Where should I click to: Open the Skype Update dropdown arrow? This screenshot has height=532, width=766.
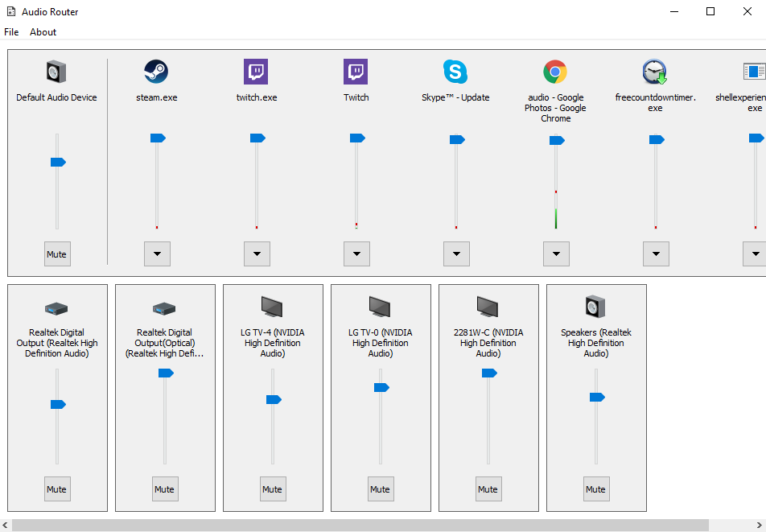[456, 254]
